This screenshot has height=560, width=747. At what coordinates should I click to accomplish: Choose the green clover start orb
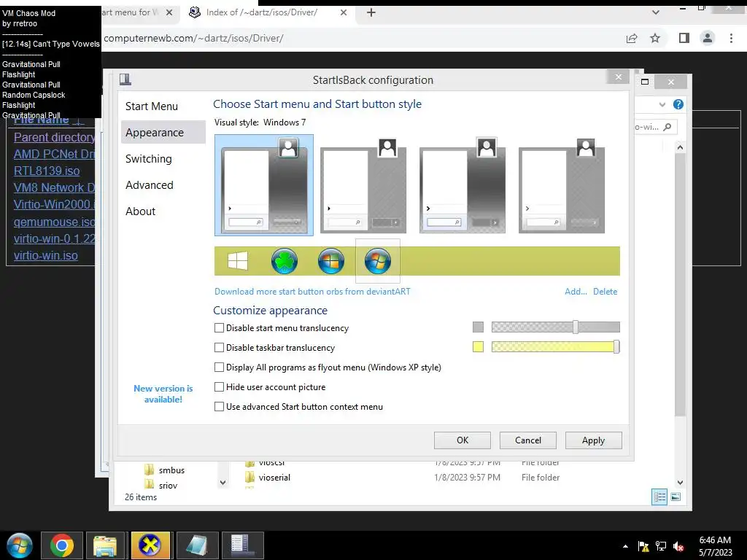coord(285,261)
